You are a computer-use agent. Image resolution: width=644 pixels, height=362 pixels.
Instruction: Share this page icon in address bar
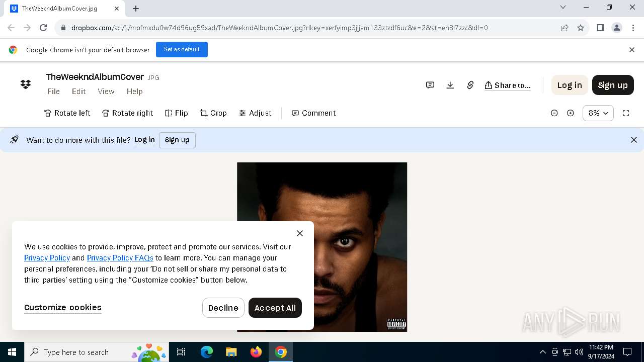(x=565, y=28)
